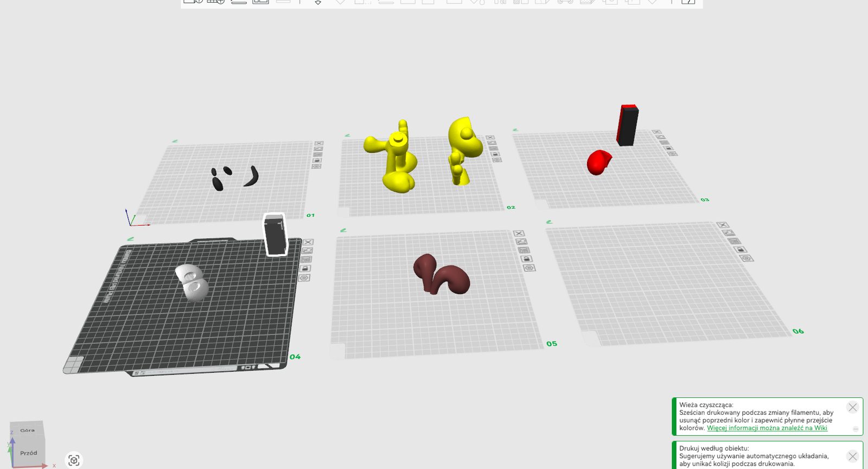Toggle the lock on plate 05
The height and width of the screenshot is (469, 868).
click(526, 259)
